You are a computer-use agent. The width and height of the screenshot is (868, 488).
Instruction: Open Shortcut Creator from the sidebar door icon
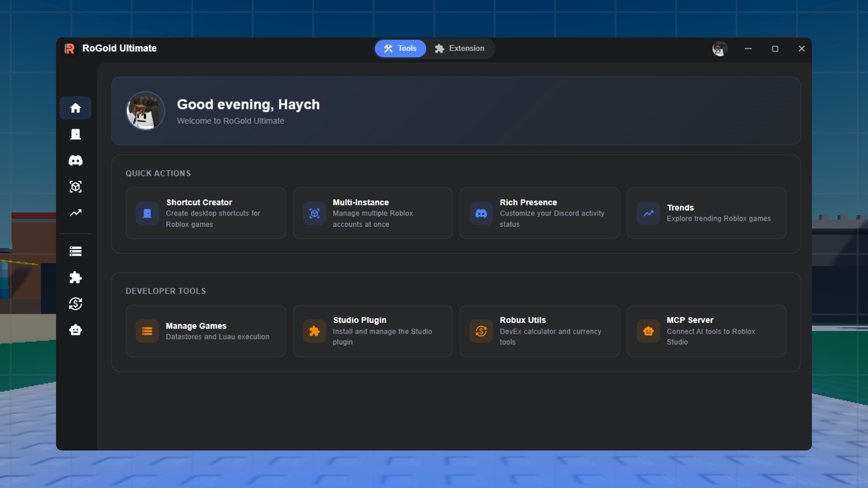pos(75,134)
